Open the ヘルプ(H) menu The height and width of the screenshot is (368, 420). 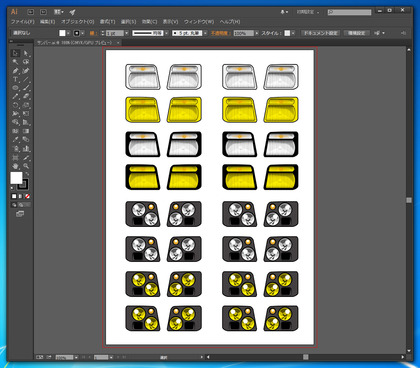coord(230,22)
